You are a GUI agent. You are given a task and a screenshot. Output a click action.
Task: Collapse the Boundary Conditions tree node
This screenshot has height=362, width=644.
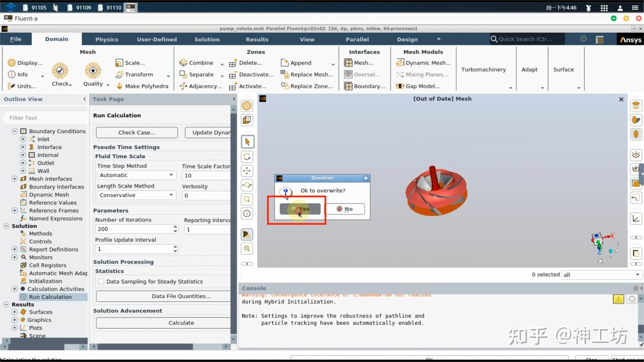pos(15,131)
